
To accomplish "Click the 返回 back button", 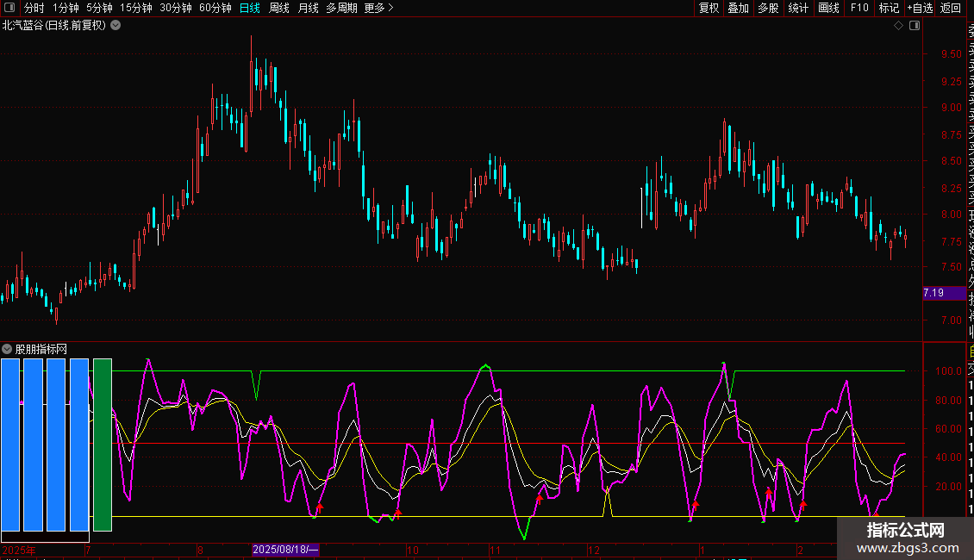I will (951, 8).
